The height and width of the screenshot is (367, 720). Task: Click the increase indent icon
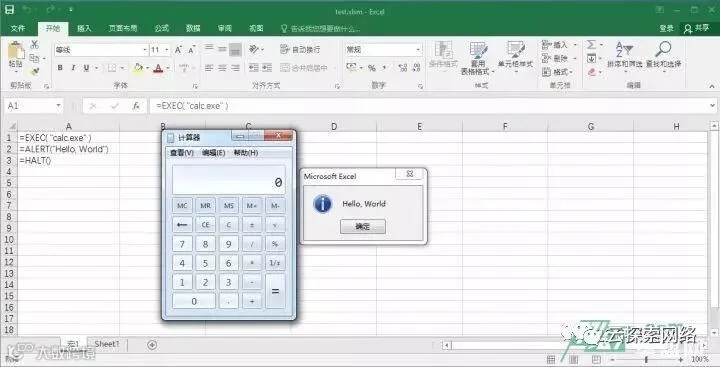[x=267, y=68]
